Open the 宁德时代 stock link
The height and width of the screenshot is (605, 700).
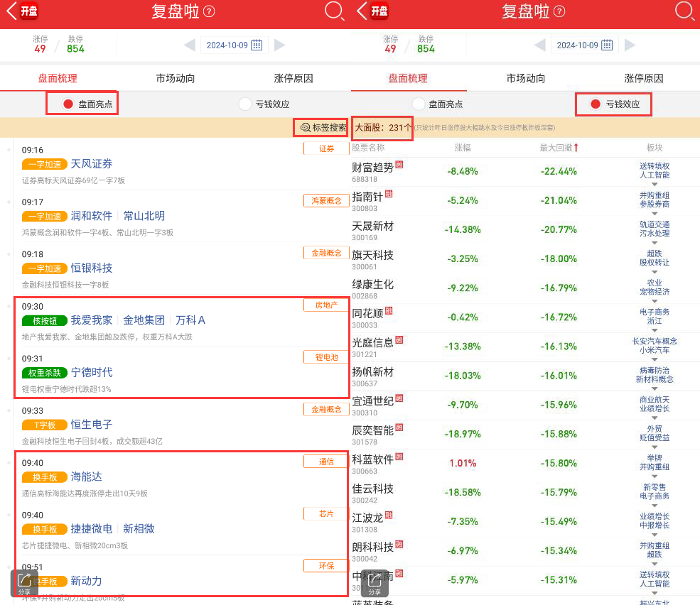click(x=92, y=372)
